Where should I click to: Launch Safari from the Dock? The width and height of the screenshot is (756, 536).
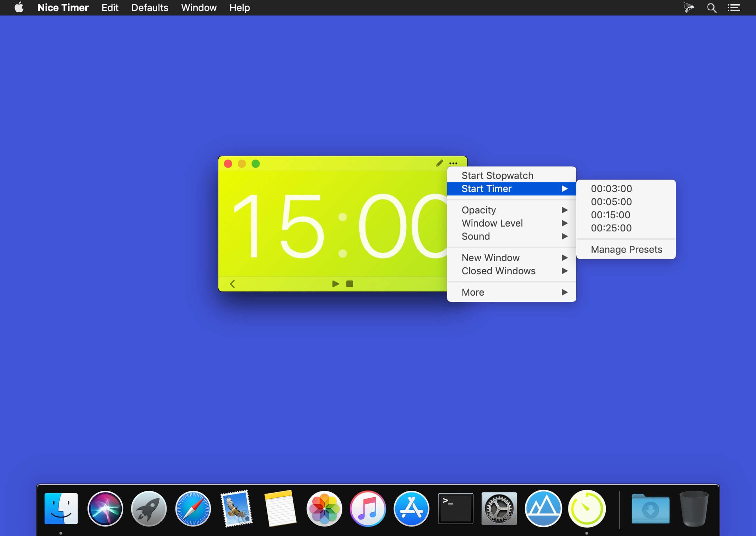(x=193, y=508)
